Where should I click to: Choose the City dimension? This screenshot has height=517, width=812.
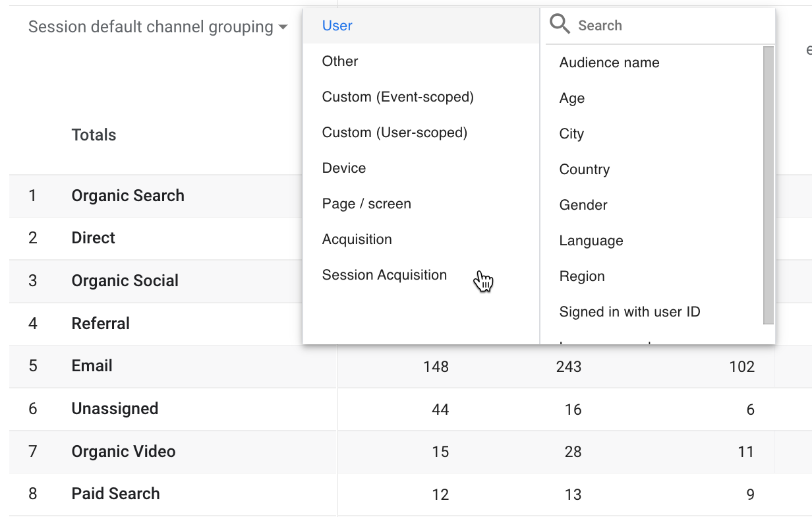(571, 134)
